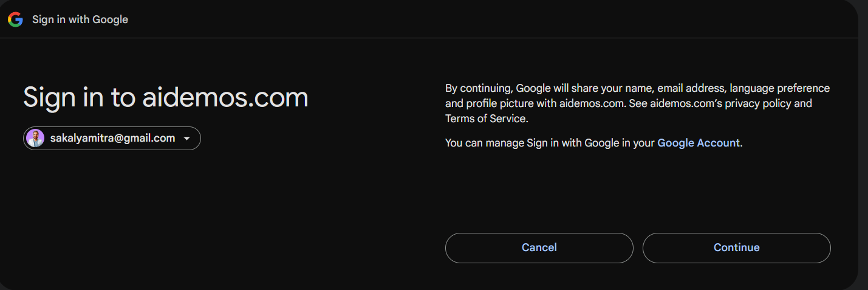Click the manage Sign in with Google sentence
Viewport: 868px width, 290px height.
(x=593, y=143)
